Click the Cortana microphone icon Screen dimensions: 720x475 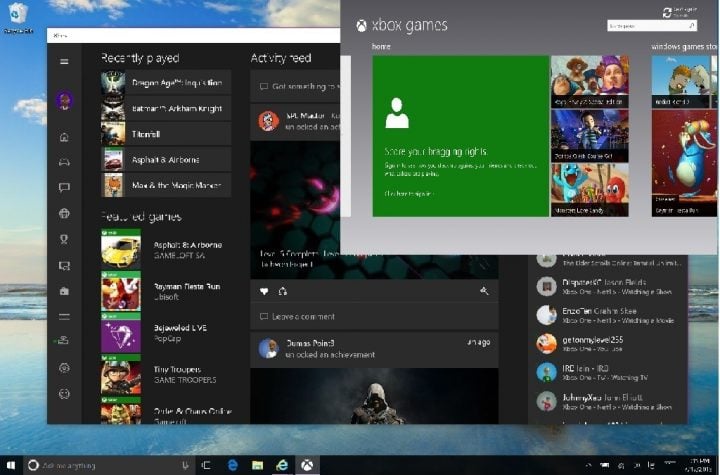coord(186,465)
